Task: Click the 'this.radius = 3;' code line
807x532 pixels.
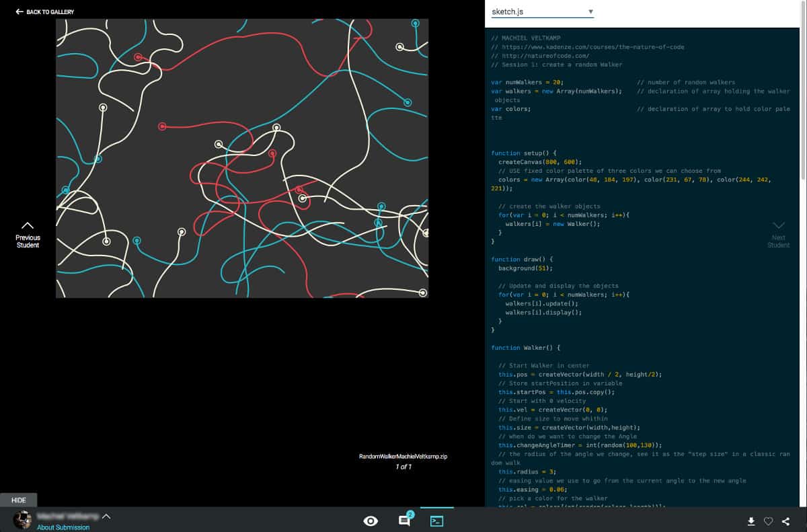Action: [527, 471]
